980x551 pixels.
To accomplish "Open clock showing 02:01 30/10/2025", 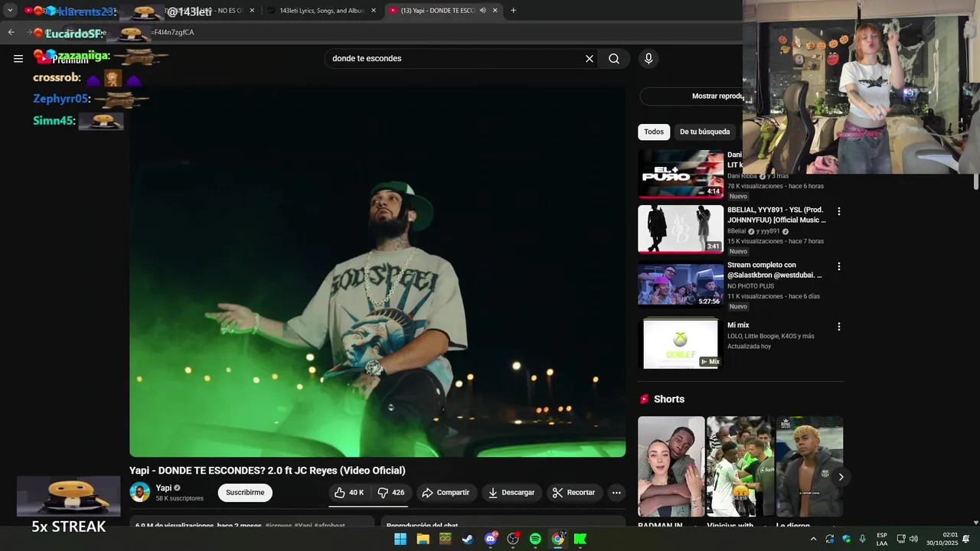I will [942, 539].
